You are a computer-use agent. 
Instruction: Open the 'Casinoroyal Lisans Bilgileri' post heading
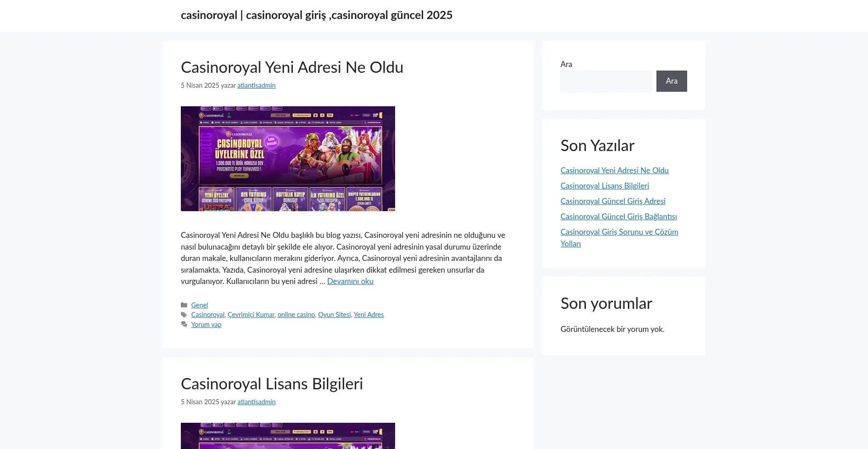tap(272, 384)
